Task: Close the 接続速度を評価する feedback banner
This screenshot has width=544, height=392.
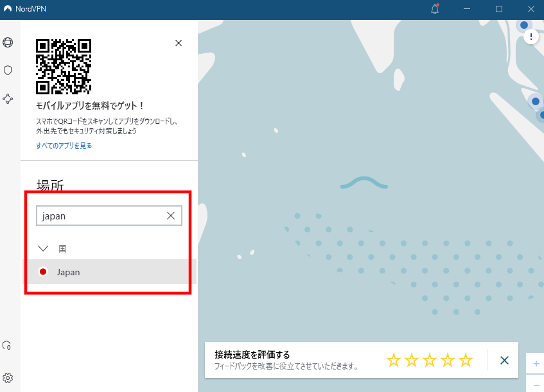Action: [x=504, y=360]
